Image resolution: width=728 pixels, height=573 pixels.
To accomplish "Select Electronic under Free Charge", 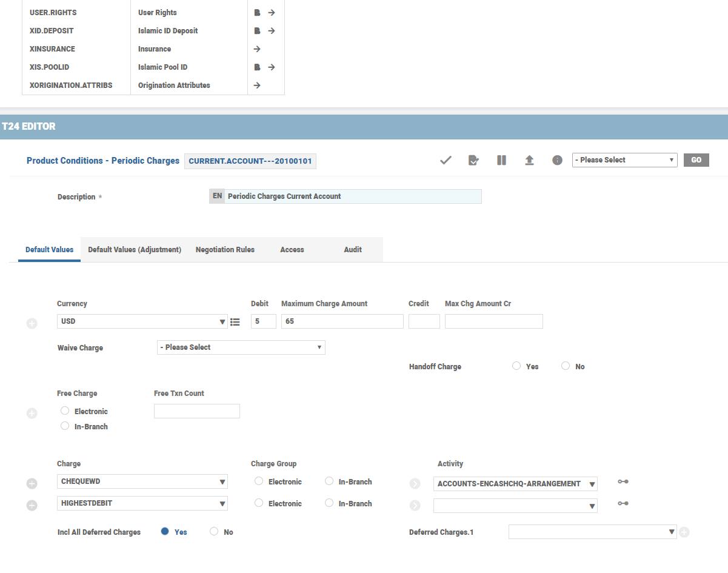I will 65,411.
